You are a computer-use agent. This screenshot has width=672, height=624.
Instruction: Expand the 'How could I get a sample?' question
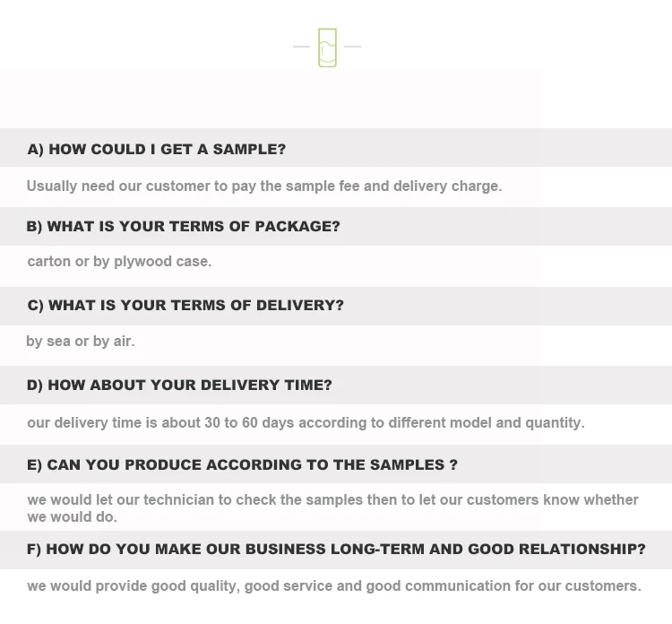coord(336,148)
